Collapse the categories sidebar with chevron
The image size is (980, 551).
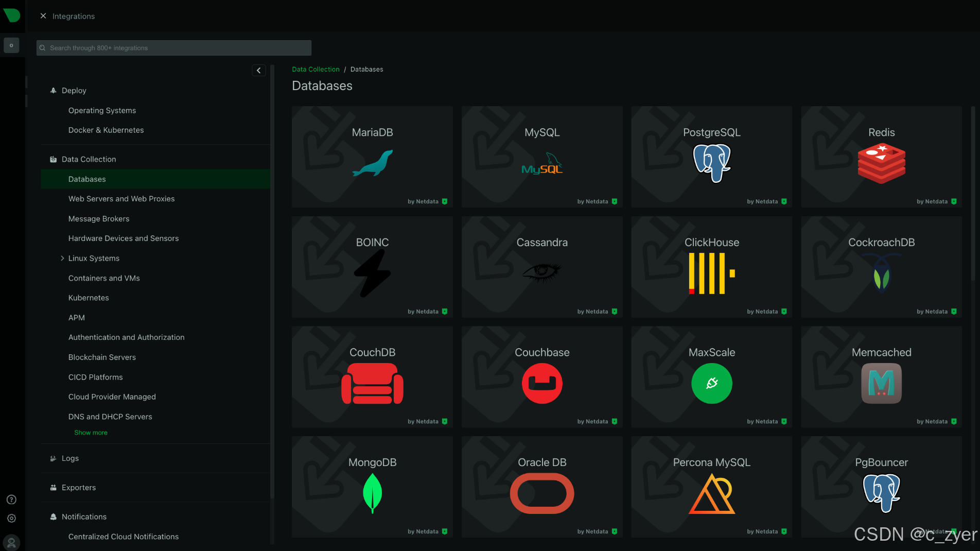259,71
